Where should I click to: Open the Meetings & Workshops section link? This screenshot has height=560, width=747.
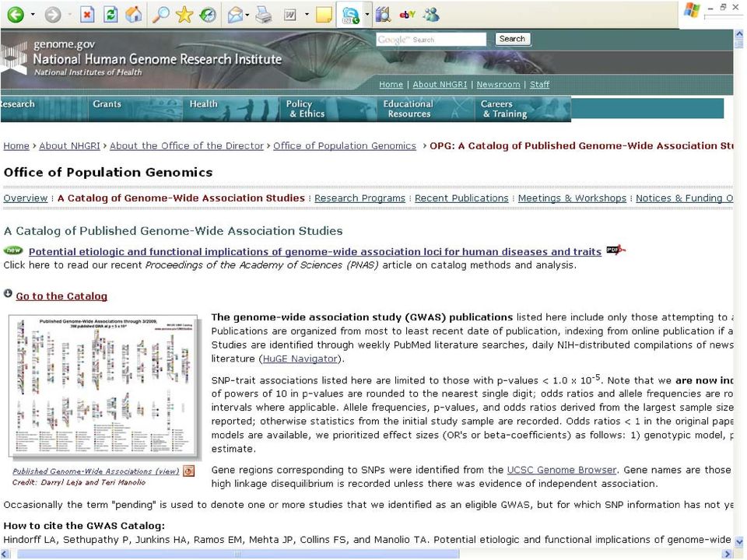pos(572,198)
